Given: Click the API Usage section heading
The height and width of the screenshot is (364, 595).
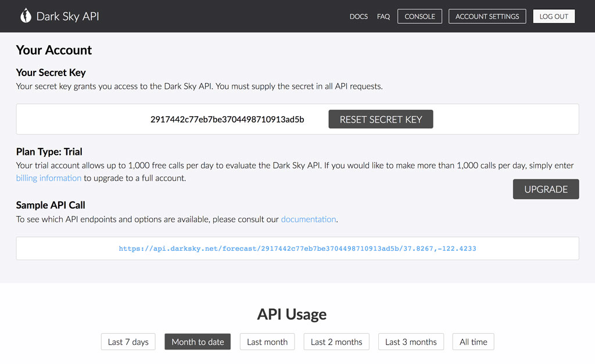Looking at the screenshot, I should pos(292,314).
